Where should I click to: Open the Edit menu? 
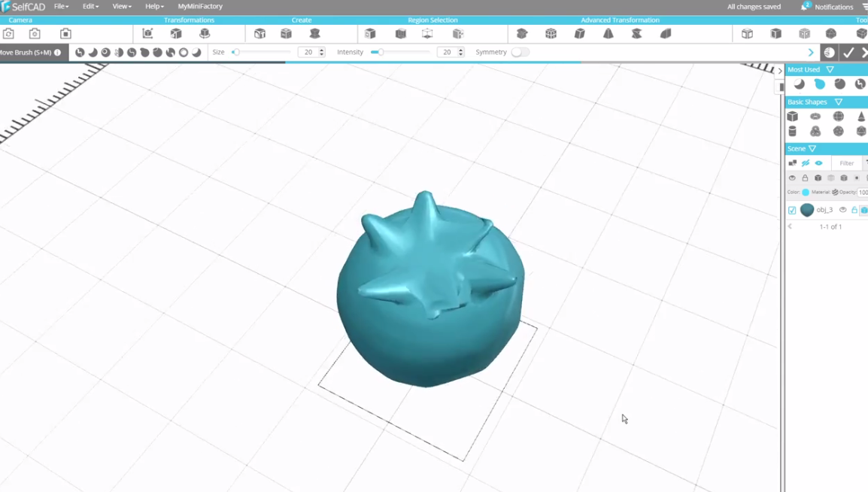tap(90, 6)
